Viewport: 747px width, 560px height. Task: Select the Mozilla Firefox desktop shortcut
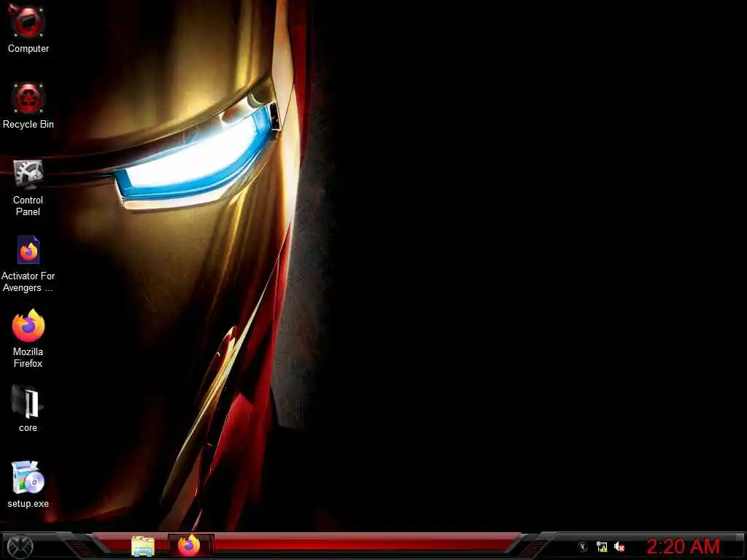[28, 326]
